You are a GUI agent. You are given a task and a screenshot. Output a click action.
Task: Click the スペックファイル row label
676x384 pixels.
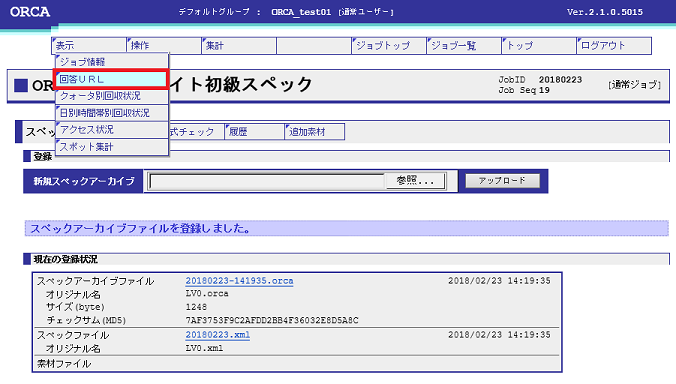[72, 335]
